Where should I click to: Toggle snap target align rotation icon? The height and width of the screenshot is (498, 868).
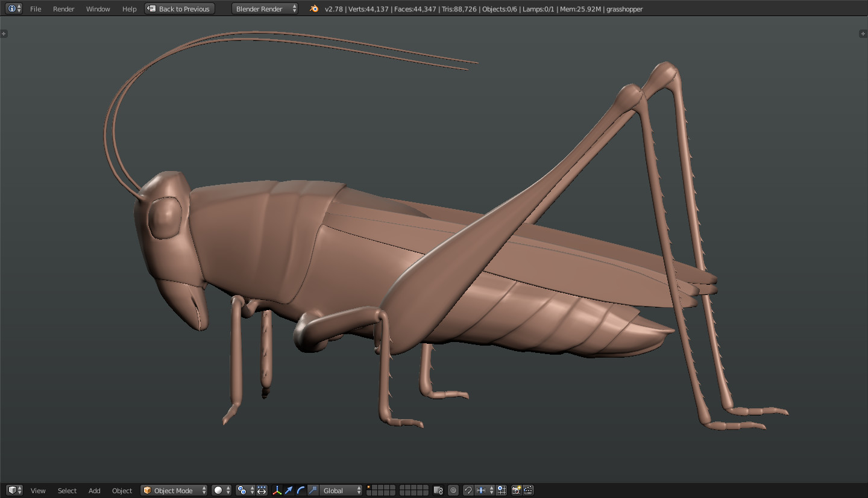[502, 490]
